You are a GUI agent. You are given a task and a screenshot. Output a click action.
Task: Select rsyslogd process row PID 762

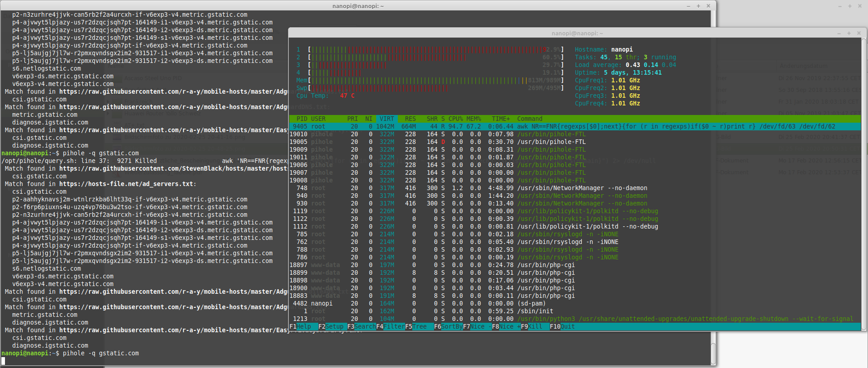pos(575,242)
